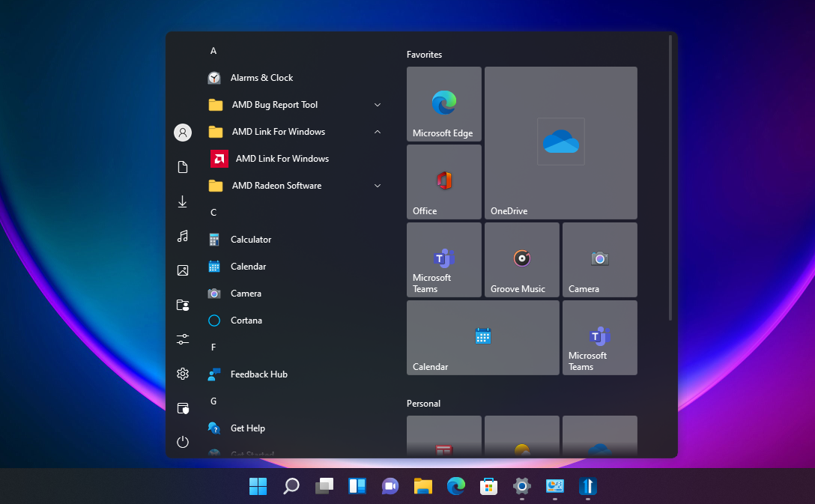
Task: Click the Personal group heading
Action: pos(423,404)
